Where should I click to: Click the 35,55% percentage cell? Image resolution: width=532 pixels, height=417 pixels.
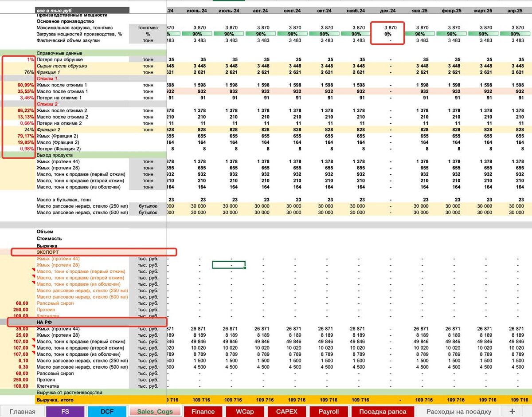tap(26, 91)
